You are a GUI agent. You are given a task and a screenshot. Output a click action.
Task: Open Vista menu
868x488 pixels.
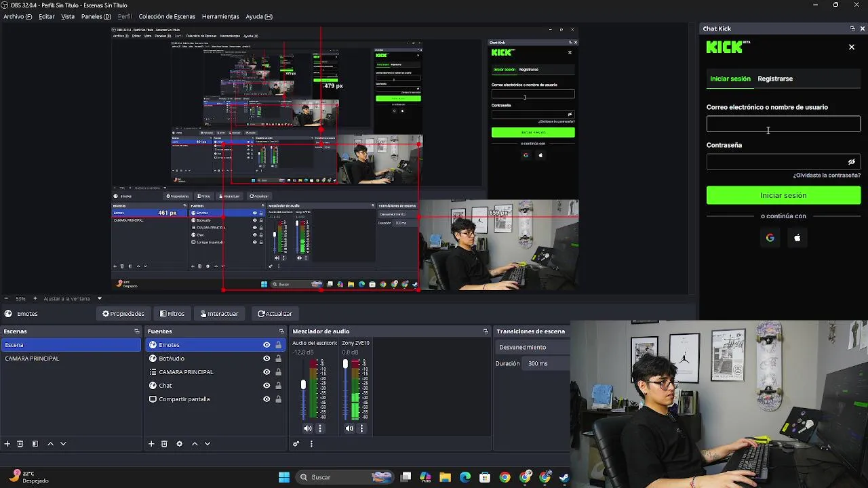[68, 16]
